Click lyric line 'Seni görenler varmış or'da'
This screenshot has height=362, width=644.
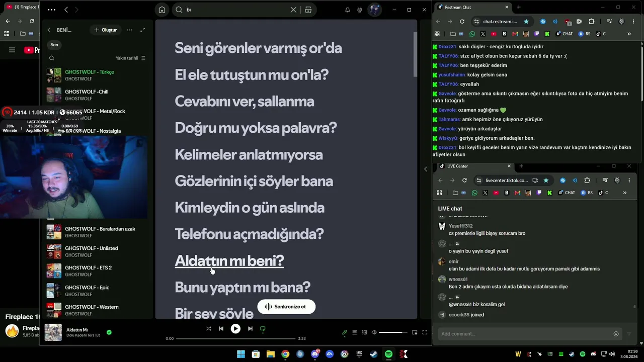[x=258, y=48]
